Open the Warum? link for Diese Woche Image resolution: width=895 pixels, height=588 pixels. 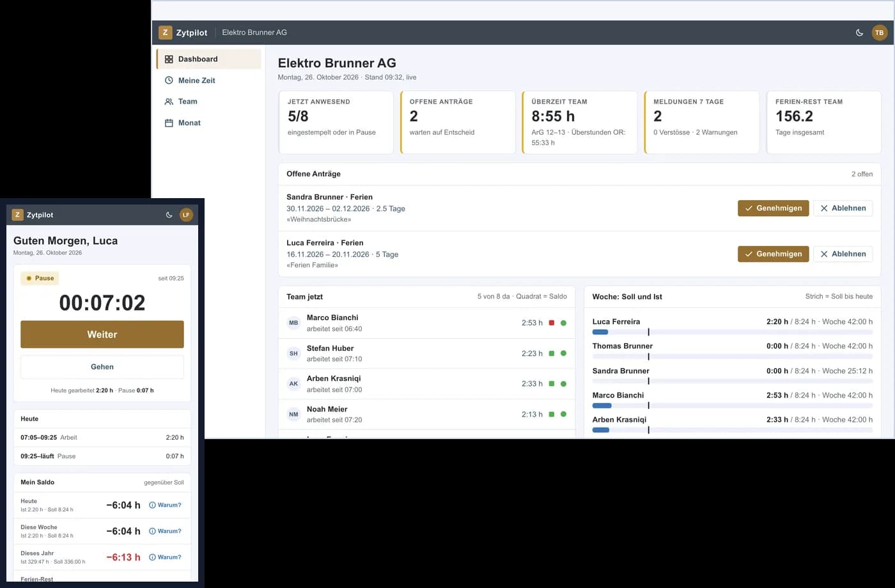(165, 531)
